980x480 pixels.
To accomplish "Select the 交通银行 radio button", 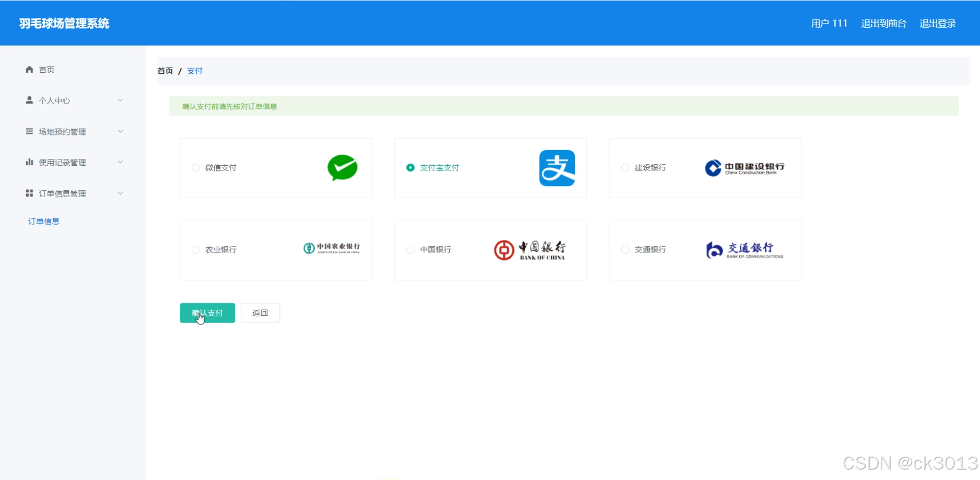I will pyautogui.click(x=625, y=250).
